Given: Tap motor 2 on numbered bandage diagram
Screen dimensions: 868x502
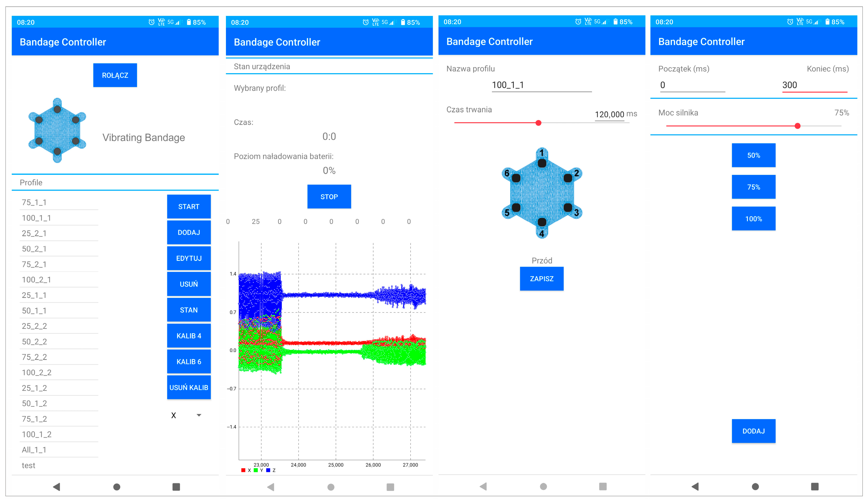Looking at the screenshot, I should point(568,178).
